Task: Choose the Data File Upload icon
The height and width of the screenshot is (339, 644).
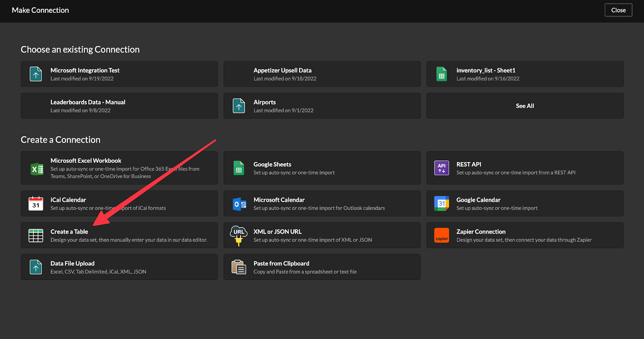Action: click(x=36, y=267)
